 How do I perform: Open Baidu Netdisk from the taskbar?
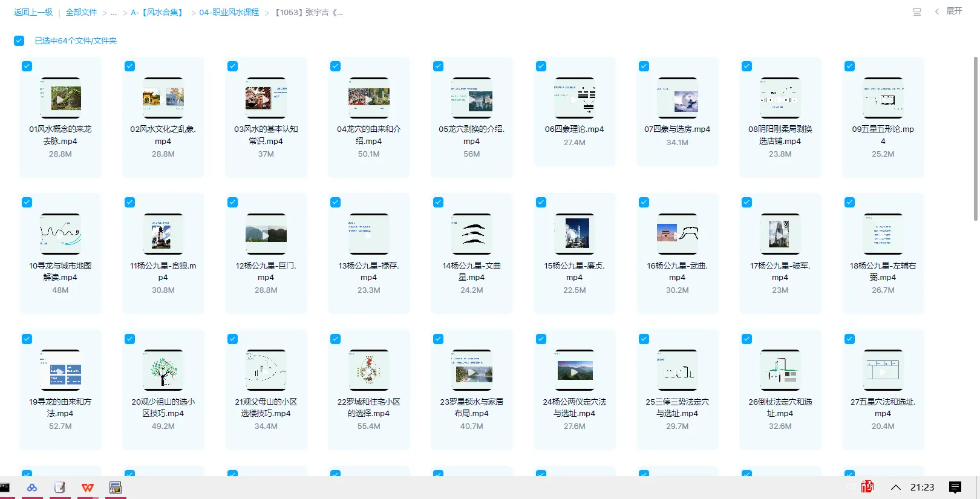32,488
